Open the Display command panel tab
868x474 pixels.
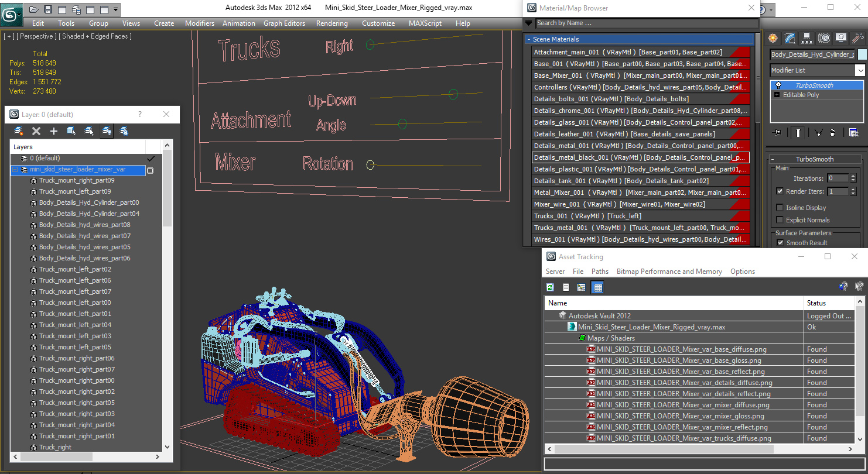[841, 38]
